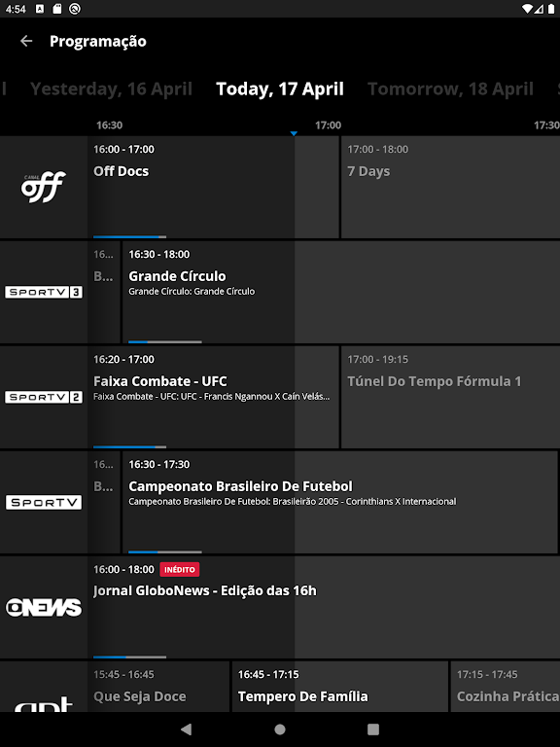
Task: Click the 16:20 - 17:00 time text
Action: (x=123, y=359)
